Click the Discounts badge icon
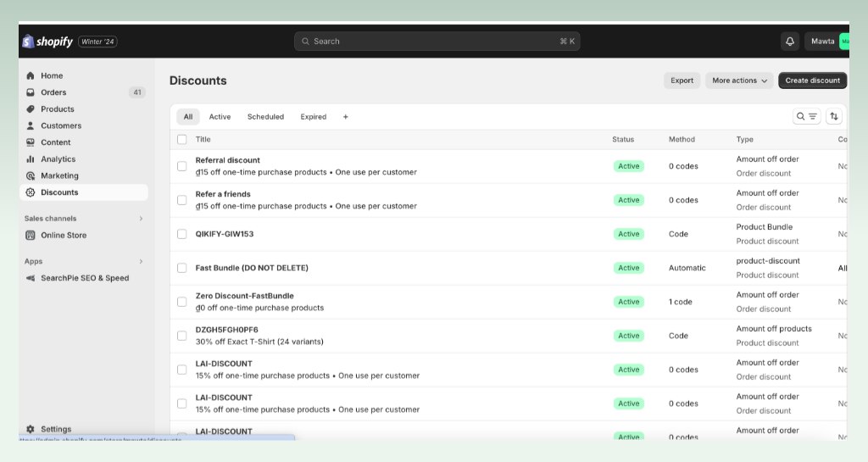868x462 pixels. pyautogui.click(x=31, y=192)
